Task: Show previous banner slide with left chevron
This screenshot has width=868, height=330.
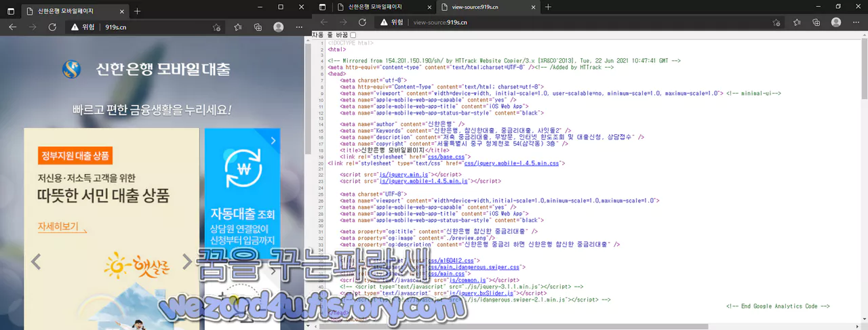Action: [x=36, y=260]
